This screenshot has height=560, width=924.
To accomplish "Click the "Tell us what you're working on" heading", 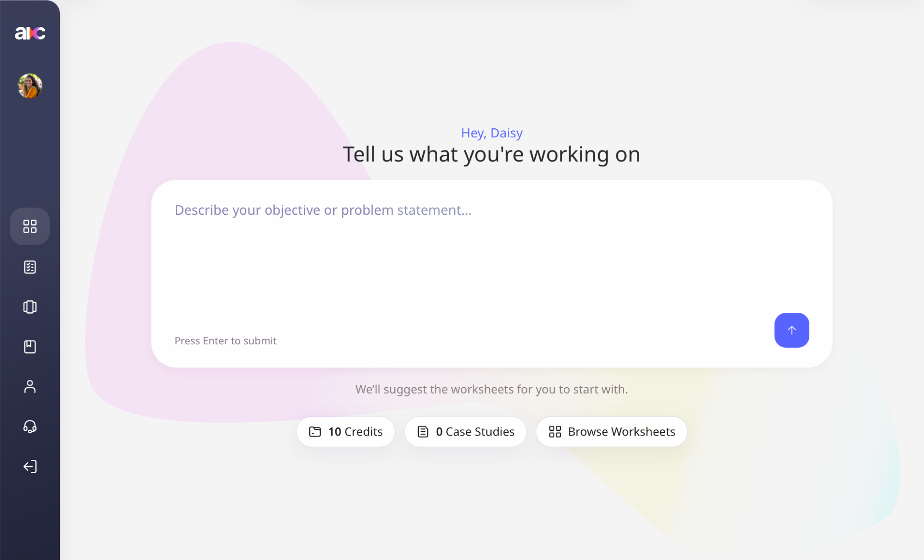I will [x=492, y=154].
